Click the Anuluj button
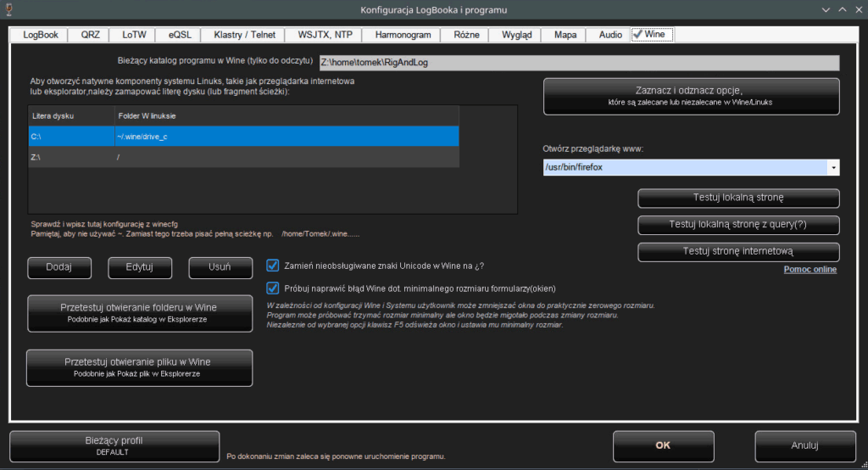The width and height of the screenshot is (868, 470). tap(804, 445)
